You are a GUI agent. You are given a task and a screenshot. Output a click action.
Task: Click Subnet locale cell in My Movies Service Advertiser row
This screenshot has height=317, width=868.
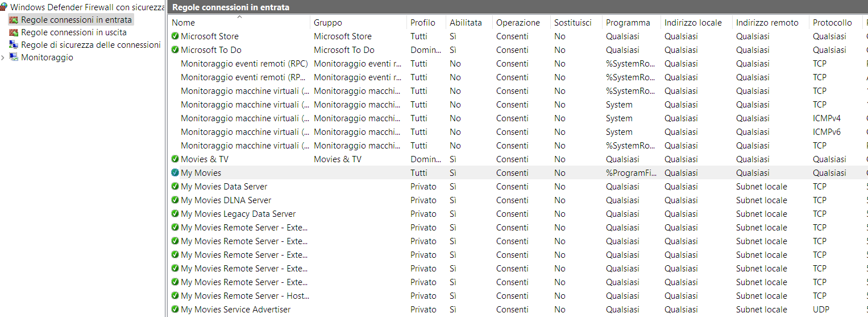click(762, 310)
